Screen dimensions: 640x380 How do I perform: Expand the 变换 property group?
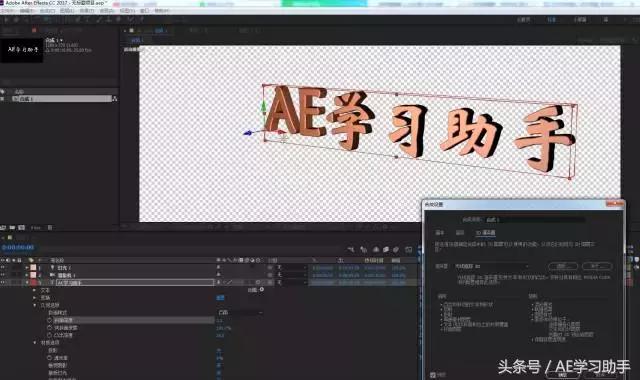coord(34,298)
